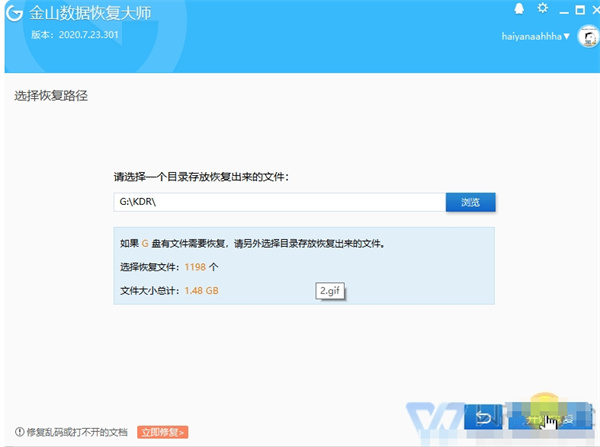Click the 立即修复 repair now button

point(163,432)
